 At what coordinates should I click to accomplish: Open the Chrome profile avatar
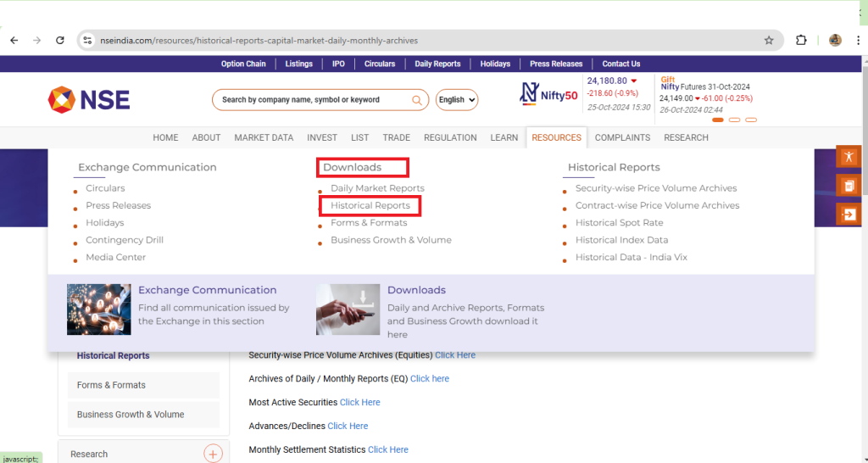click(835, 41)
